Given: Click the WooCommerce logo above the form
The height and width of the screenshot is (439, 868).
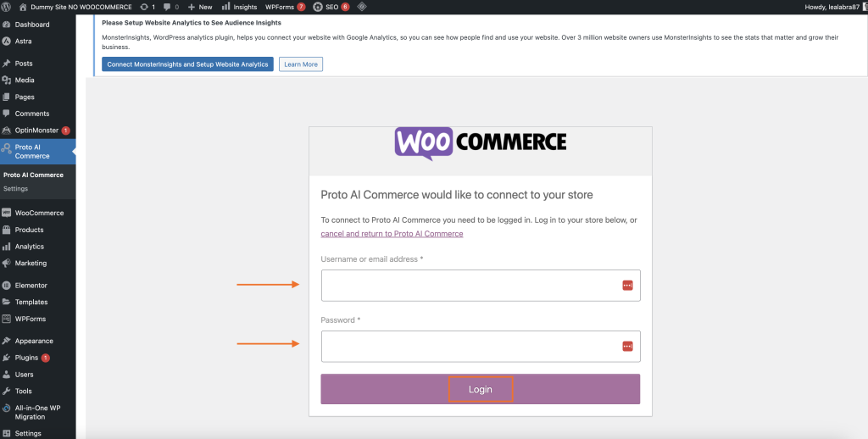Looking at the screenshot, I should tap(481, 143).
